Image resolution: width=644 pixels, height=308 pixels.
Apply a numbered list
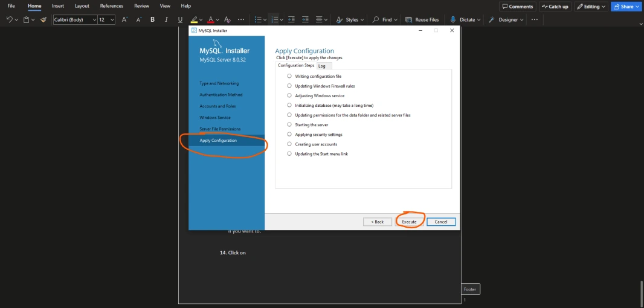point(275,19)
